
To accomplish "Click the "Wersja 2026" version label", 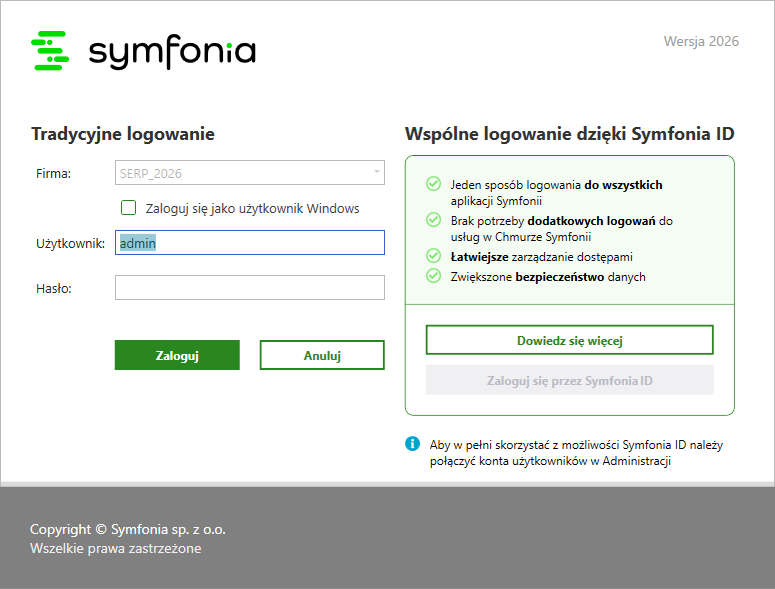I will coord(701,41).
